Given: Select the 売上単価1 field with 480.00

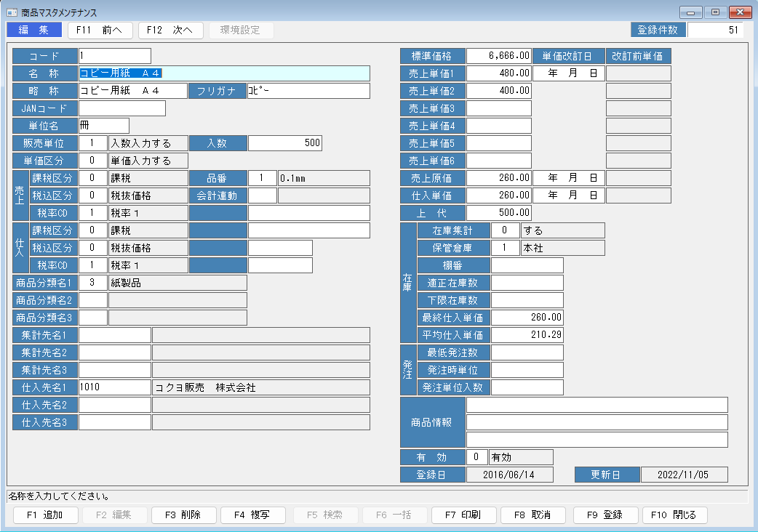Looking at the screenshot, I should [x=498, y=73].
